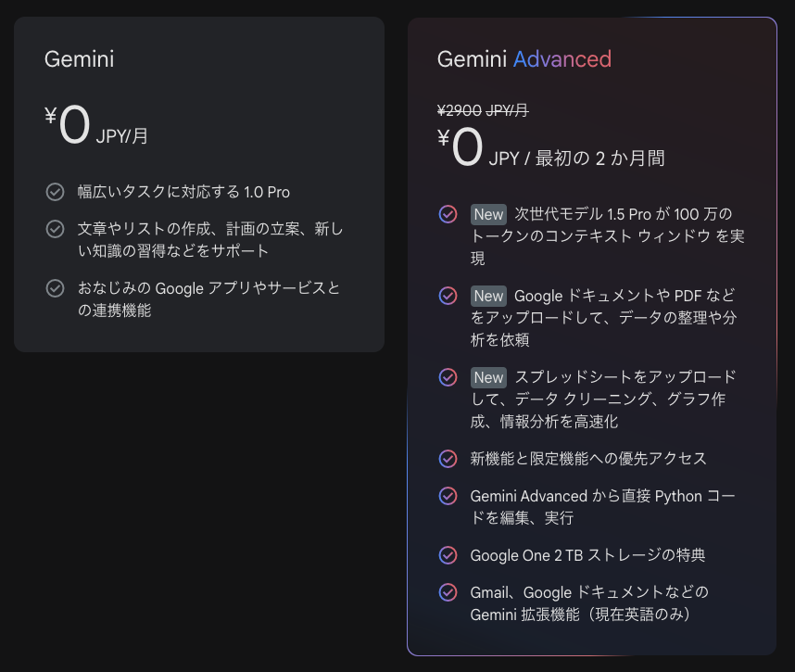Click checkmark beside Python コード編集 feature
Screen dimensions: 795x672
coord(448,496)
